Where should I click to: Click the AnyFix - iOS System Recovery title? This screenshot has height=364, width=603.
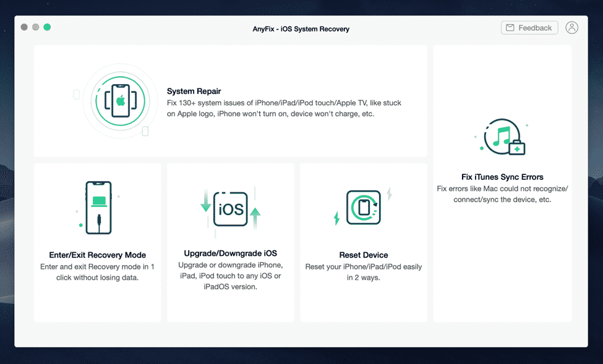(301, 28)
